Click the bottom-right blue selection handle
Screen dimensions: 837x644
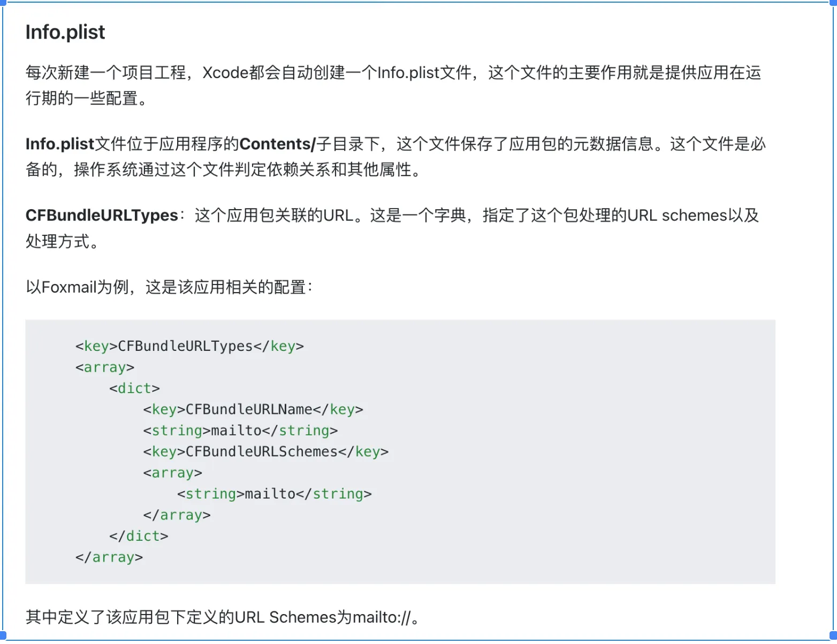click(832, 636)
